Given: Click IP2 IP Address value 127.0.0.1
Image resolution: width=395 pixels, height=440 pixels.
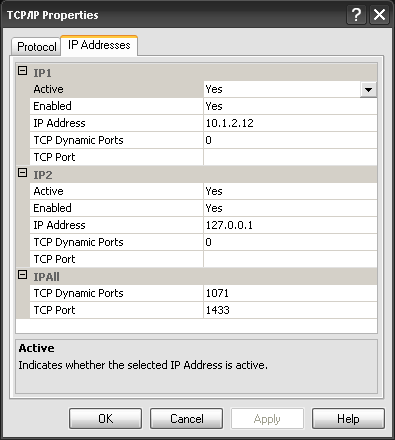Looking at the screenshot, I should tap(290, 225).
